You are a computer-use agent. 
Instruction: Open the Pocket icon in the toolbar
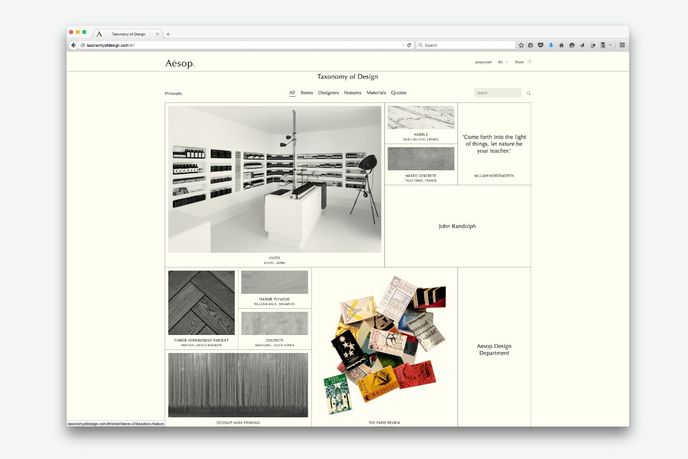[541, 45]
